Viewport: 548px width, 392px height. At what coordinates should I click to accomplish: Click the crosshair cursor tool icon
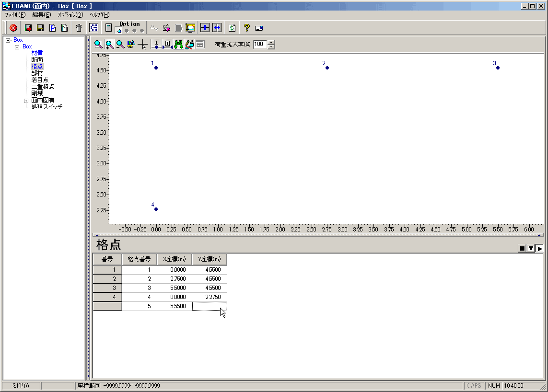142,45
